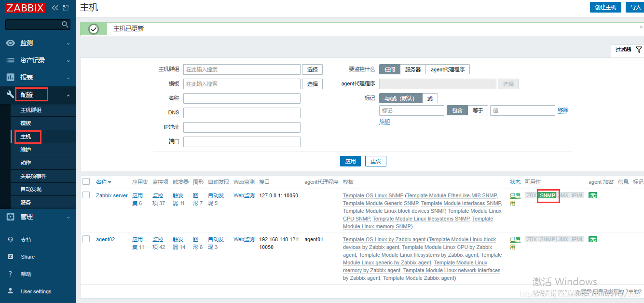Click the User settings person icon
The image size is (644, 303).
click(x=10, y=291)
